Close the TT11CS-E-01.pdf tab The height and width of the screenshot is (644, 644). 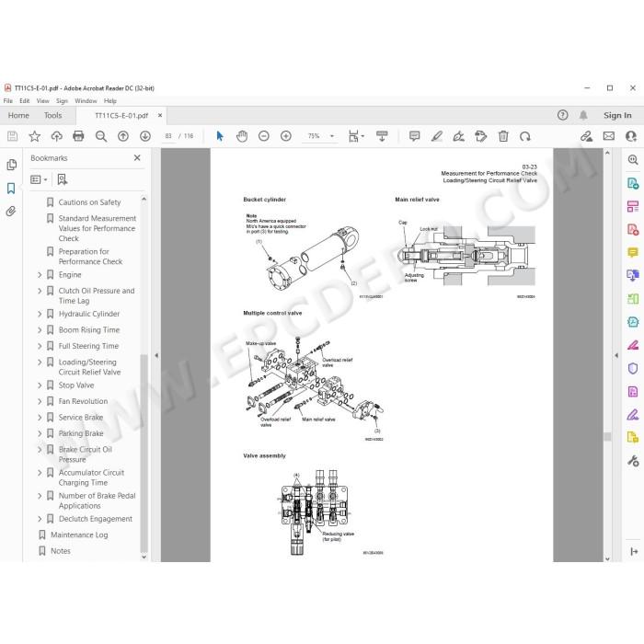point(160,115)
